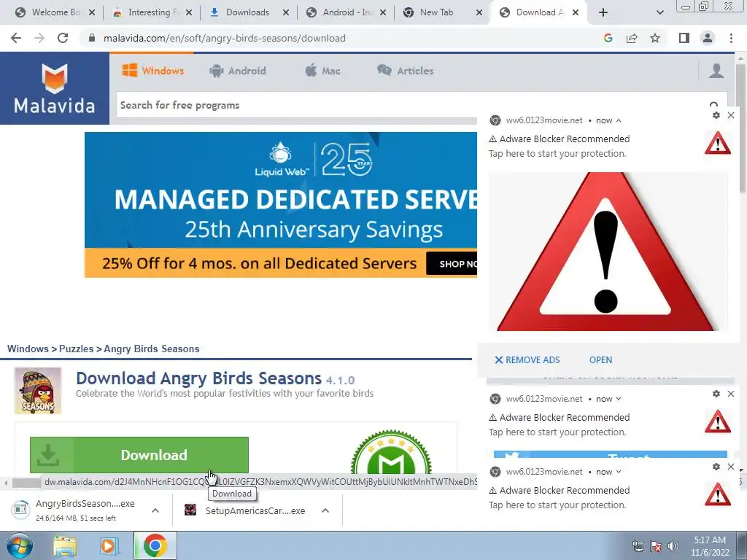Screen dimensions: 747x560
Task: Select the Android category
Action: tap(237, 71)
